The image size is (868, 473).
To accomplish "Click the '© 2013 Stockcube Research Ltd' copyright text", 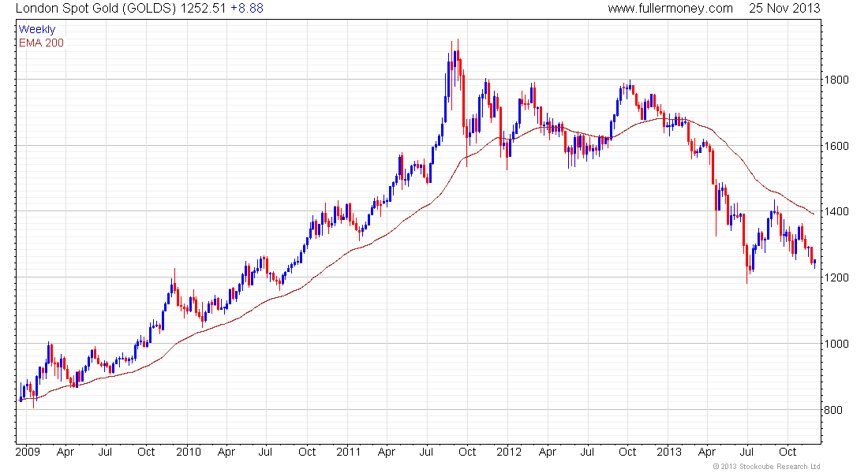I will pos(767,467).
